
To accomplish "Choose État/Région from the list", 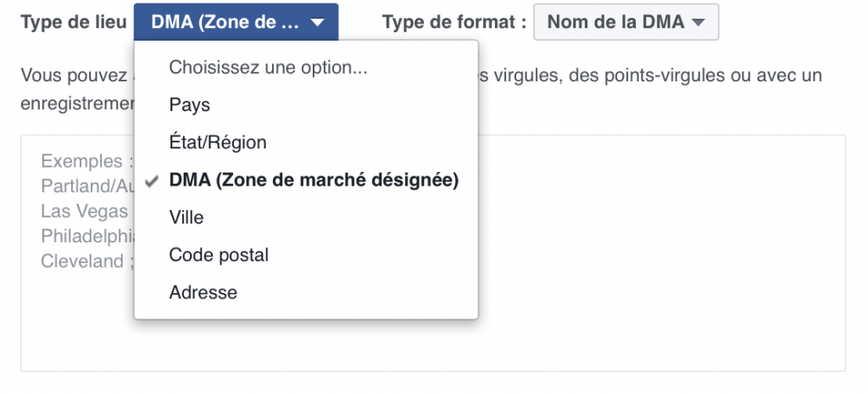I will point(218,142).
